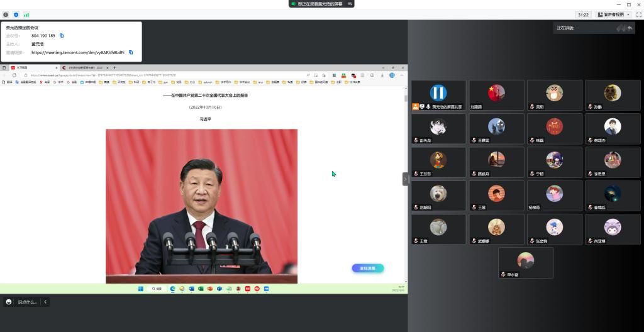Viewport: 644px width, 332px height.
Task: Click the 31:22 meeting timer
Action: click(x=583, y=14)
